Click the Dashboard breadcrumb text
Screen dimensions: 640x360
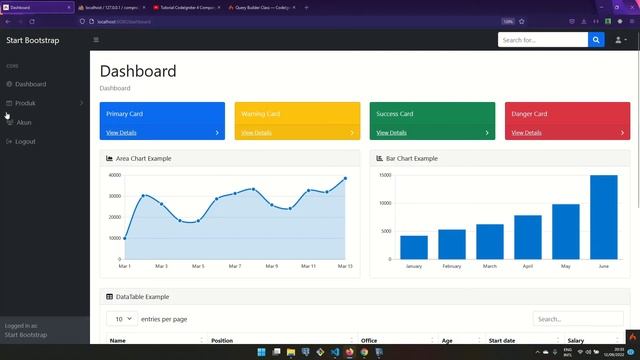pos(115,88)
